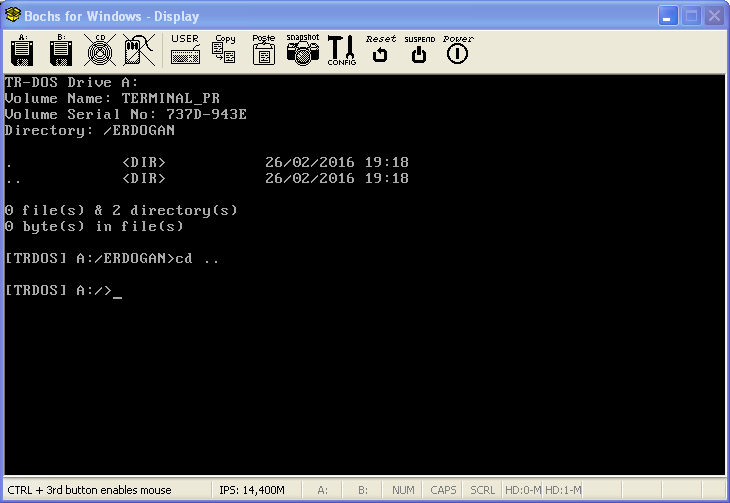Click the CAPS status bar indicator
Screen dimensions: 730x503
[443, 490]
